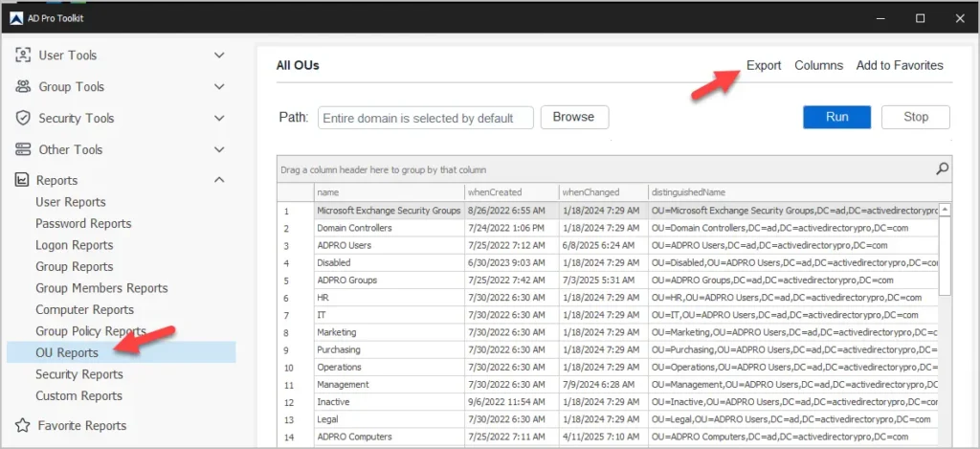980x449 pixels.
Task: Click the 9/6/2022 11:54 AM whenCreated cell
Action: (x=512, y=401)
